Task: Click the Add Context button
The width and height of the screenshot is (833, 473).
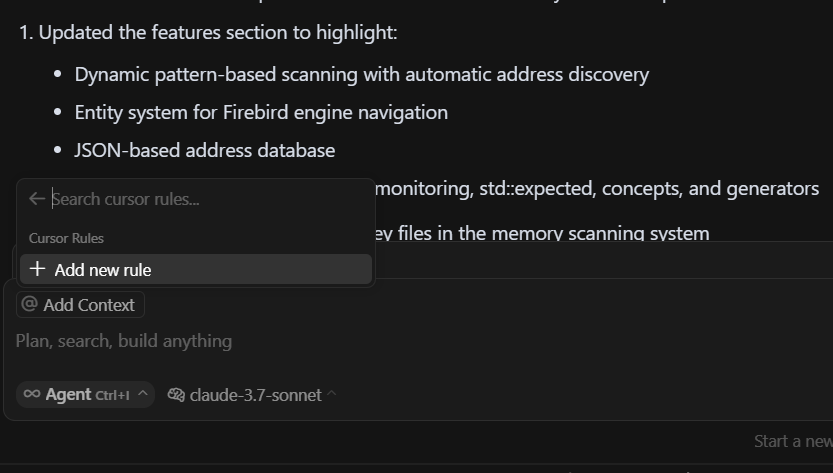Action: [x=80, y=305]
